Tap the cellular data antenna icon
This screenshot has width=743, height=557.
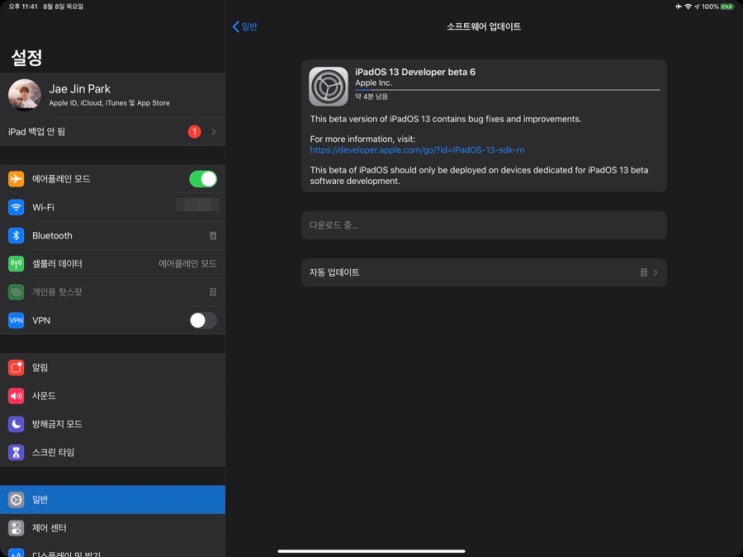pyautogui.click(x=16, y=264)
